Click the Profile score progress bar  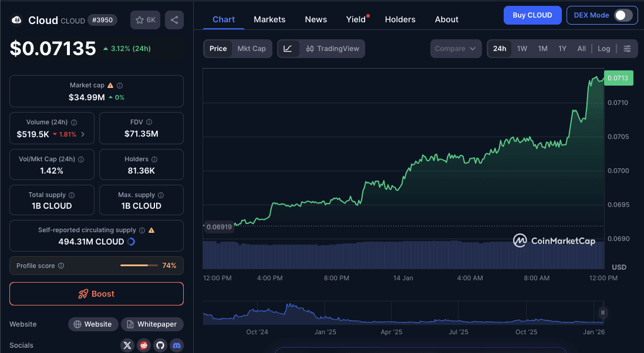click(139, 265)
